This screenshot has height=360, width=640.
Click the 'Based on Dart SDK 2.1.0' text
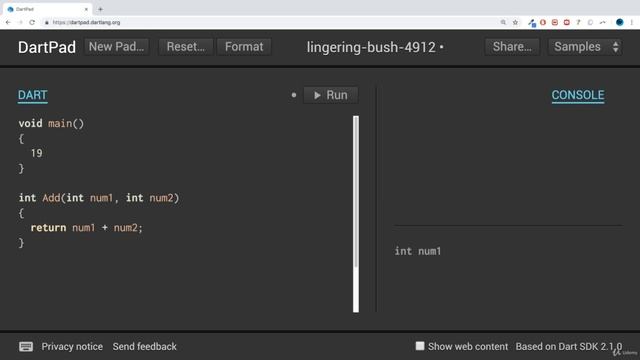click(569, 347)
